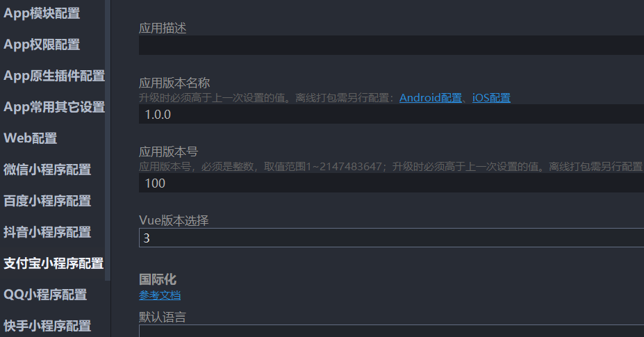
Task: Open 百度小程序配置 settings
Action: (x=47, y=201)
